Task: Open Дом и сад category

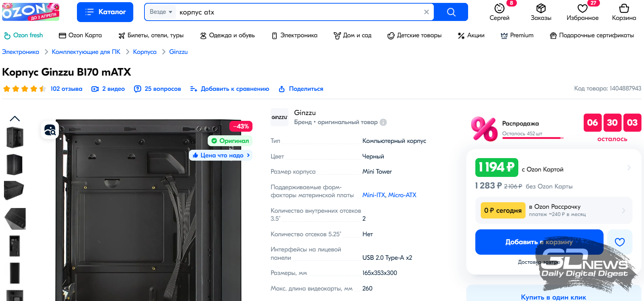Action: (353, 35)
